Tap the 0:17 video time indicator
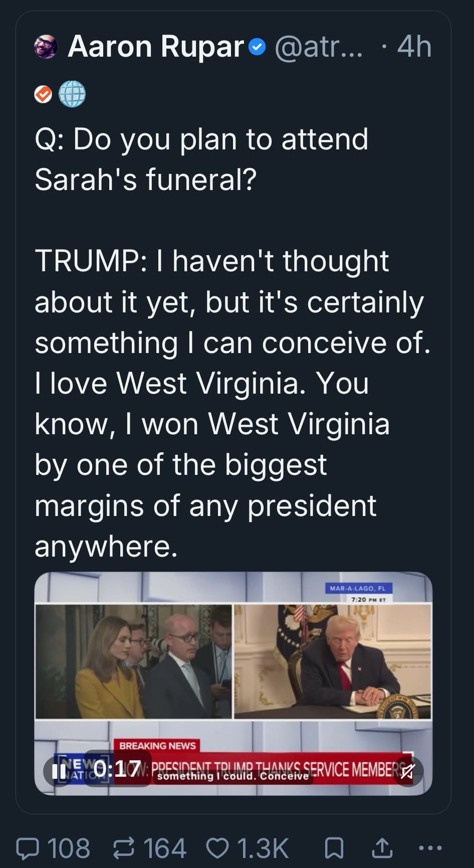This screenshot has width=474, height=868. [117, 769]
